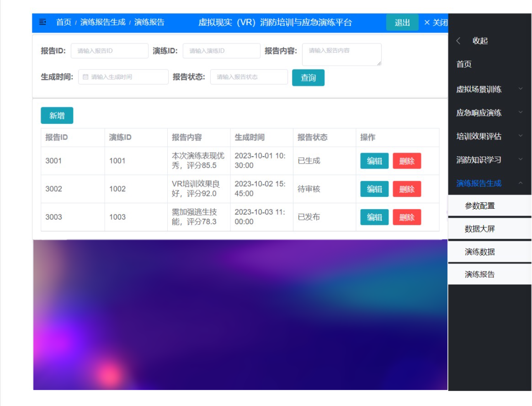Expand the 消防知识学习 chevron
The image size is (532, 406).
(520, 159)
